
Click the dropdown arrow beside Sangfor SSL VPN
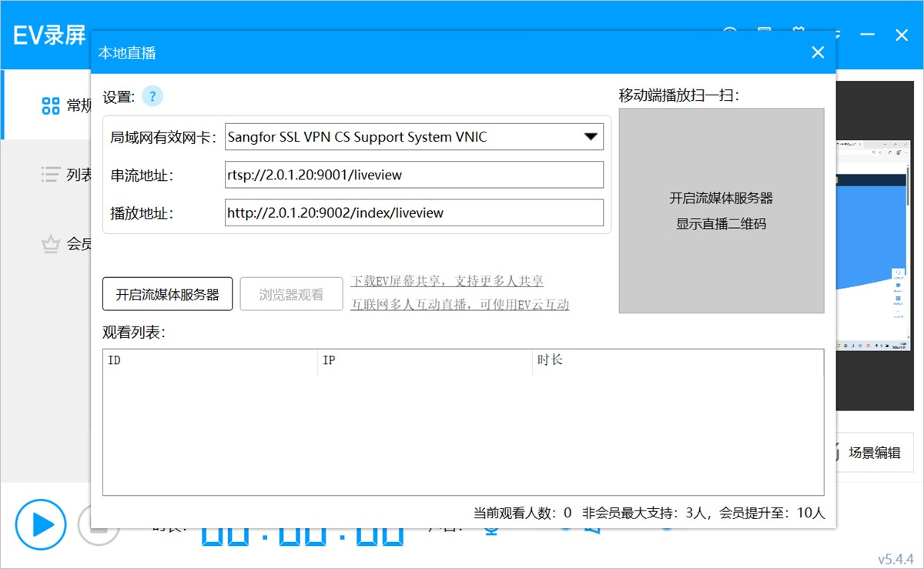click(591, 137)
